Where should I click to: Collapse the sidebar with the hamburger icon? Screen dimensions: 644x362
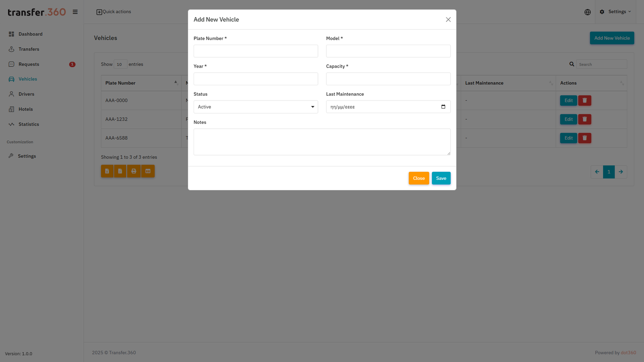point(75,12)
